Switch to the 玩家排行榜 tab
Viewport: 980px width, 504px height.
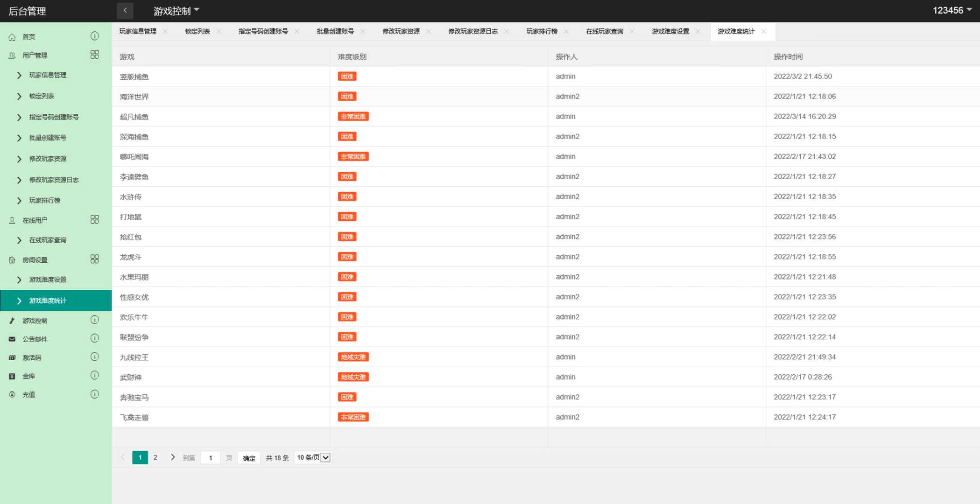(542, 31)
